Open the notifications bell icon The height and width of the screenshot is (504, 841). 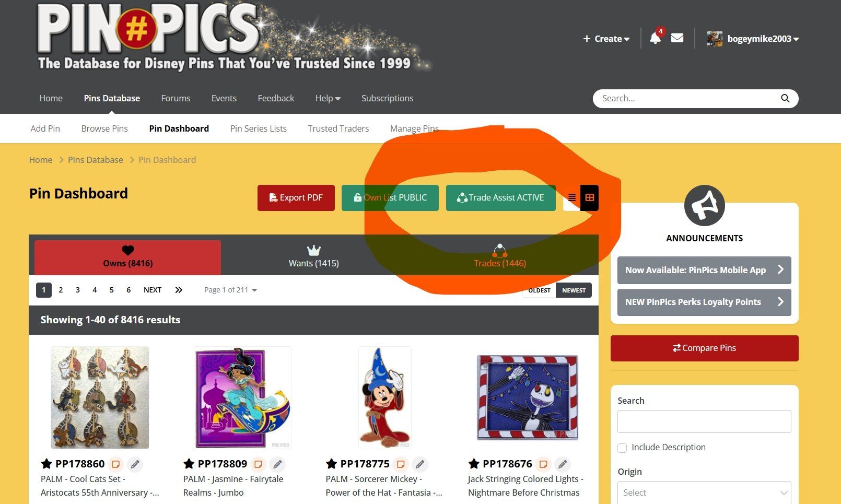click(655, 38)
